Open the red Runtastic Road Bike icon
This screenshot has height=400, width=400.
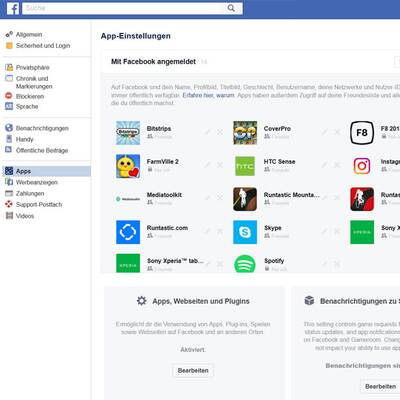click(362, 199)
